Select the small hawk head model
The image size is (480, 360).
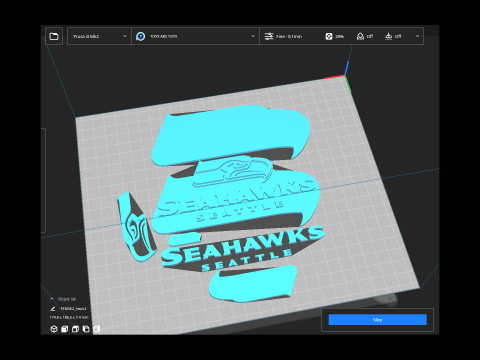pyautogui.click(x=136, y=227)
